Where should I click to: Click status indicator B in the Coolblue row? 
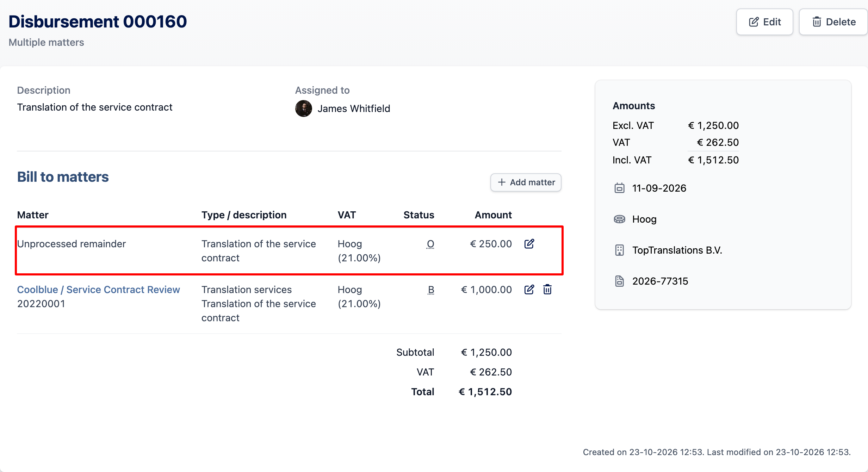pos(431,290)
